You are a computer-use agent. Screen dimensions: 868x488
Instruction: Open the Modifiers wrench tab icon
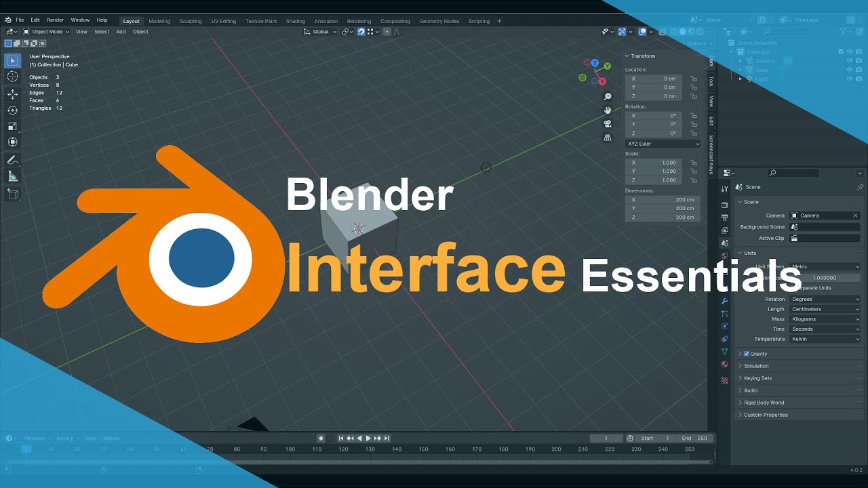[x=724, y=301]
